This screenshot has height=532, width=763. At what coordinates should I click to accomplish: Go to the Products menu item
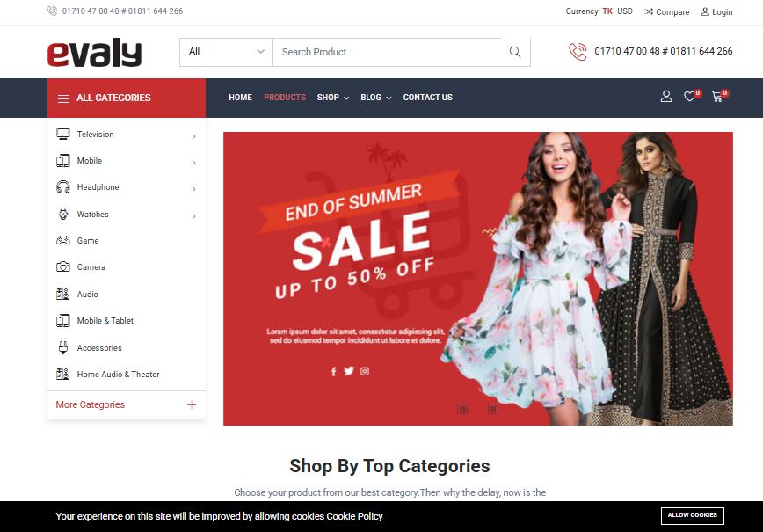pyautogui.click(x=285, y=98)
